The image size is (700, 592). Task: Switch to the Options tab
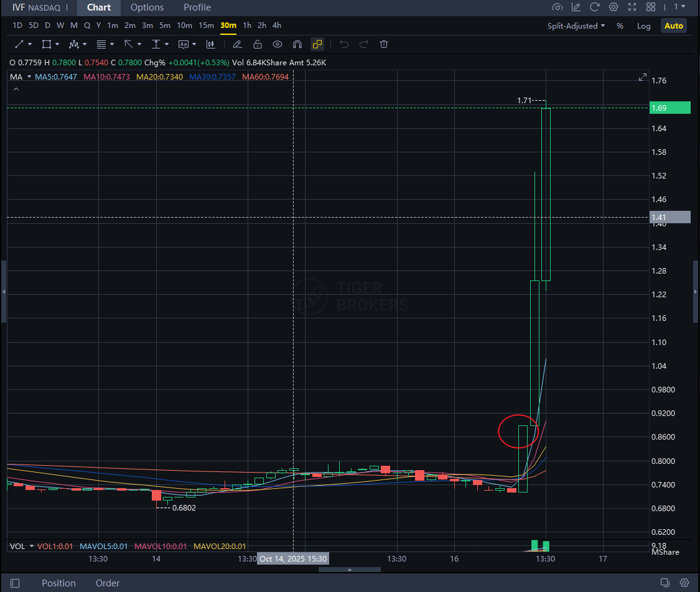[x=147, y=7]
